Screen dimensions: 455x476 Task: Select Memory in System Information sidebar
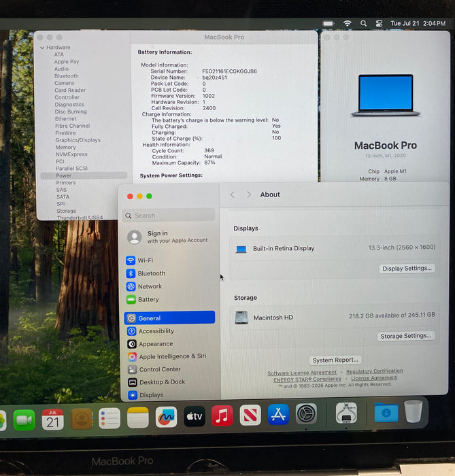click(65, 148)
